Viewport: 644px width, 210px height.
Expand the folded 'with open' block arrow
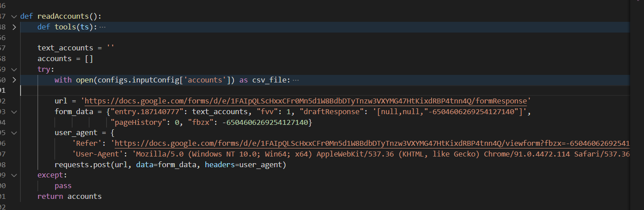click(x=14, y=80)
